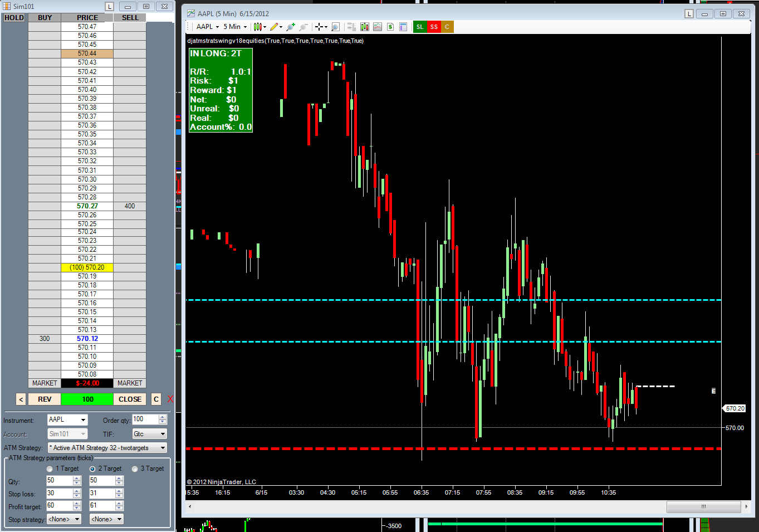Click the yellow (100) 570.20 price cell

(x=87, y=267)
